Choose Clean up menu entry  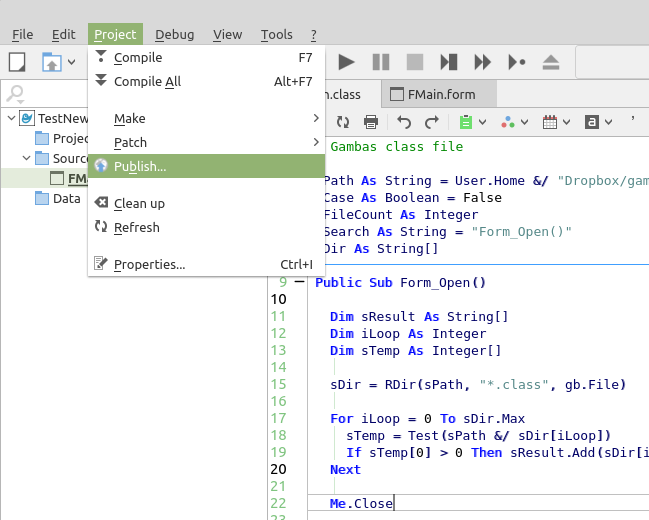coord(206,203)
